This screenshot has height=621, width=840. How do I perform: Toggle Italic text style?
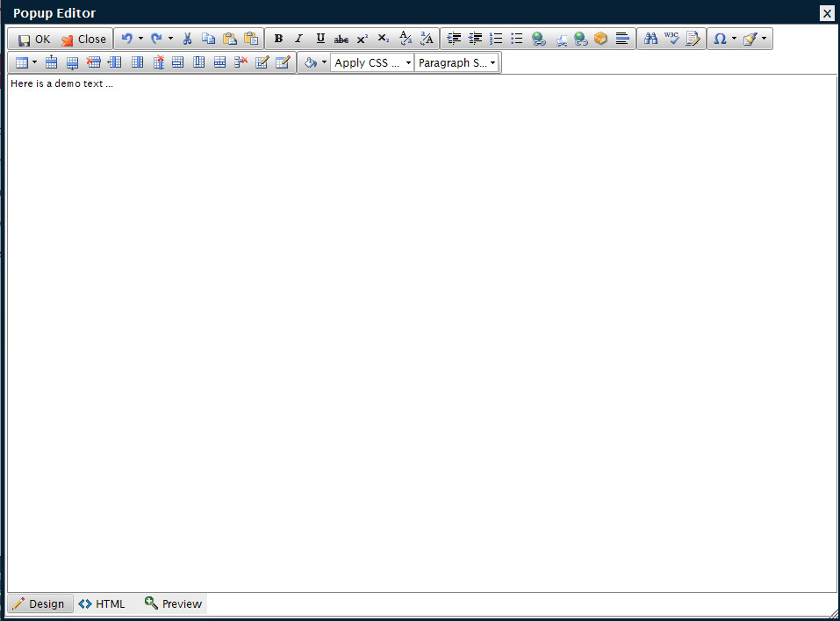click(x=299, y=39)
